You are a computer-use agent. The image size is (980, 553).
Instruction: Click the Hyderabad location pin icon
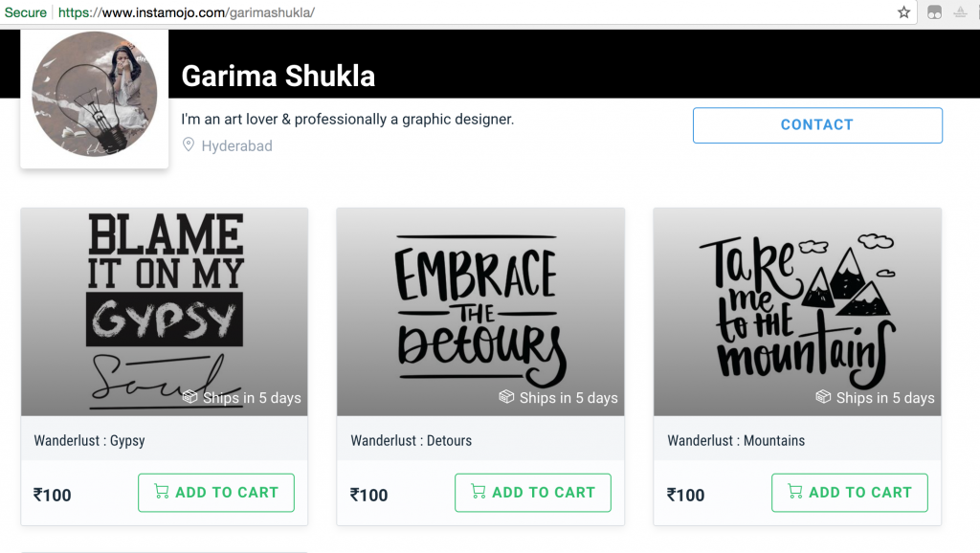189,145
